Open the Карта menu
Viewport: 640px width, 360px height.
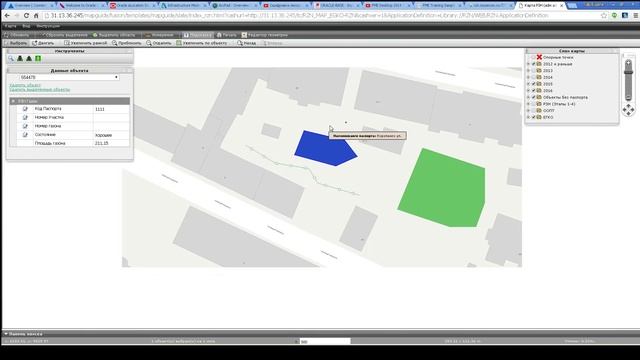11,26
